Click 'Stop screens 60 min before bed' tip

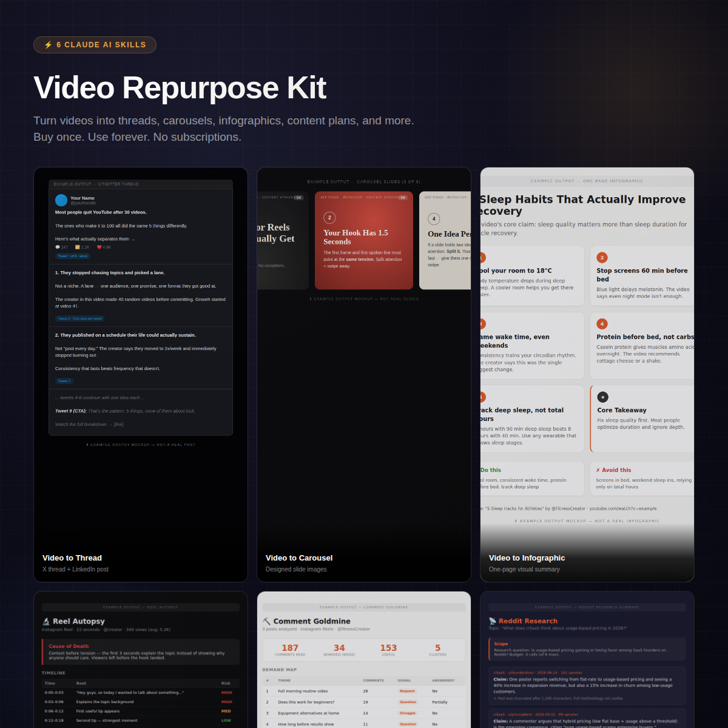pos(642,276)
